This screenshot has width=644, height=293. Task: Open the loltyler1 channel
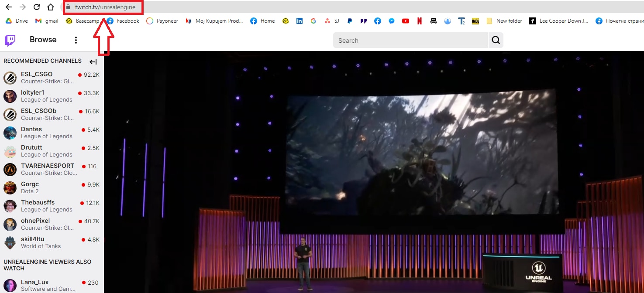point(52,96)
